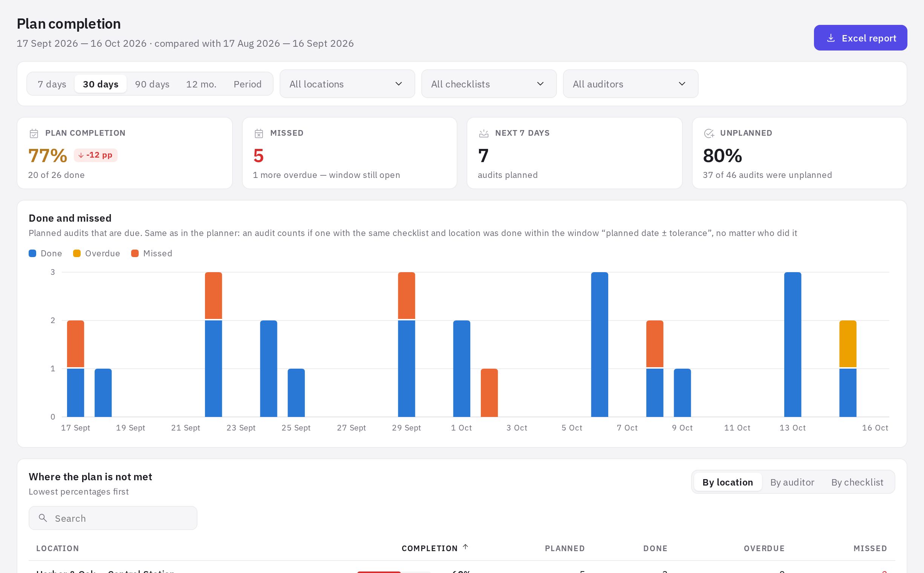The width and height of the screenshot is (924, 573).
Task: Sort table by Missed column header
Action: 870,548
